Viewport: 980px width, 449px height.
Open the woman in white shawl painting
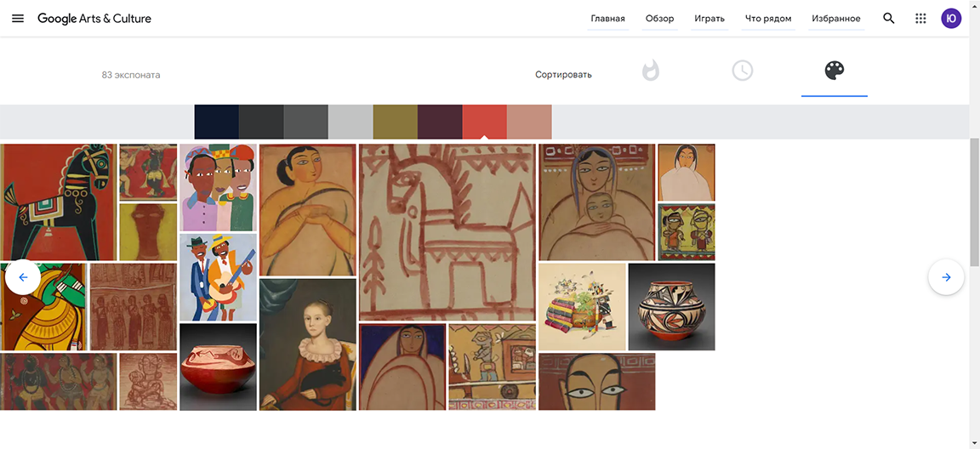[687, 173]
